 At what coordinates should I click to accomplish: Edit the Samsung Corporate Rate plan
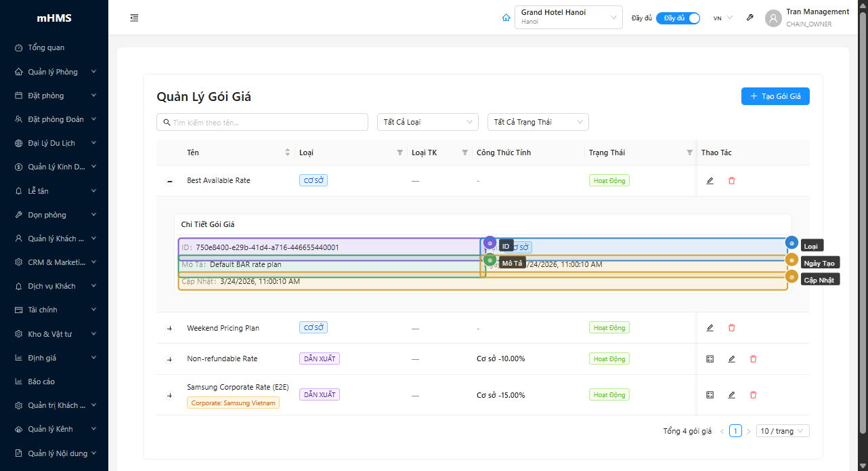(731, 395)
